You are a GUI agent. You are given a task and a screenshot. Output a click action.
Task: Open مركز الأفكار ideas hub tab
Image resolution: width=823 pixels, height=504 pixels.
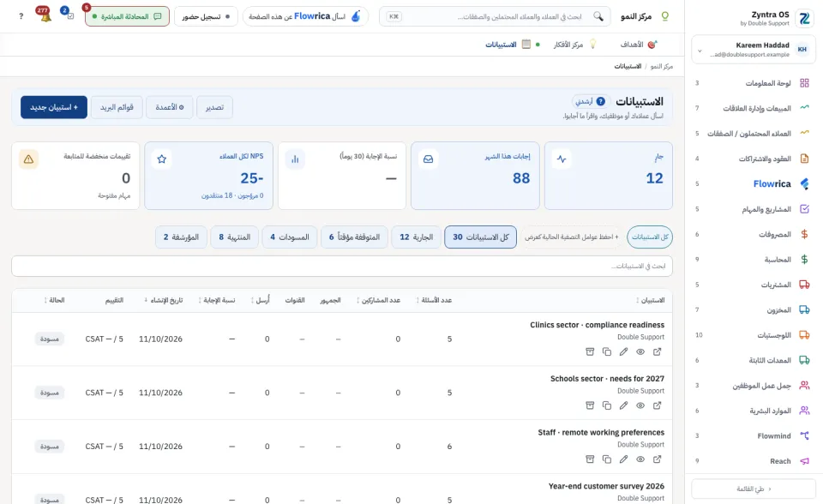pyautogui.click(x=574, y=45)
